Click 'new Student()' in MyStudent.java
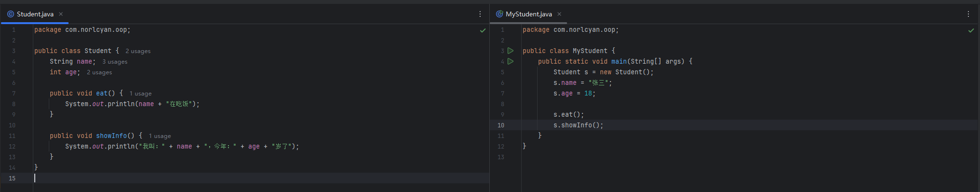Viewport: 980px width, 192px height. [x=625, y=72]
